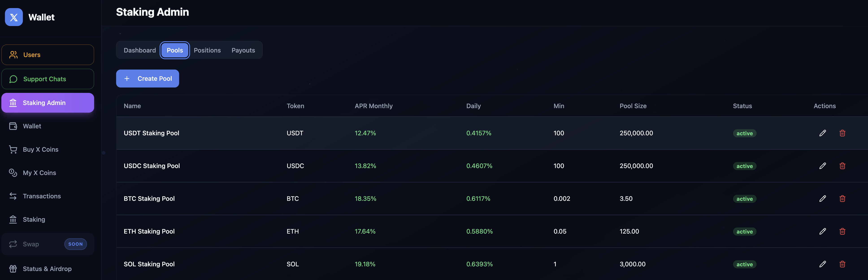Viewport: 868px width, 280px height.
Task: Select the Users icon in sidebar
Action: (13, 54)
